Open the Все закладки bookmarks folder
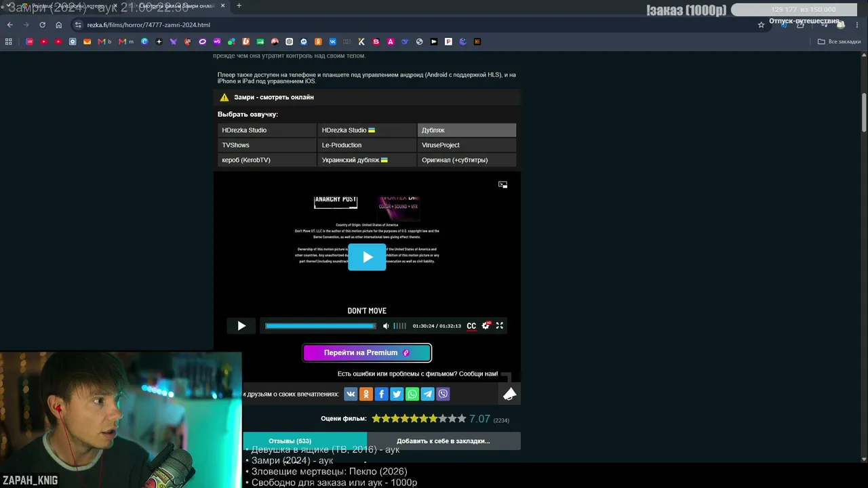 click(x=840, y=42)
